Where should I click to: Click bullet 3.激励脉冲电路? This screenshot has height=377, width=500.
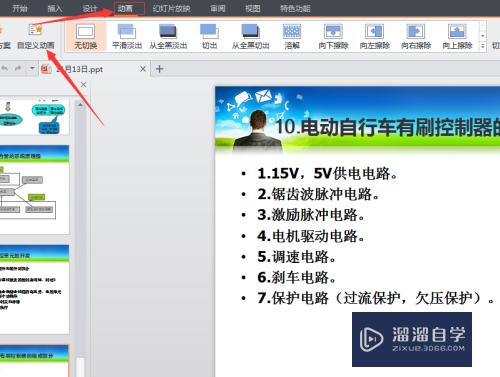311,215
